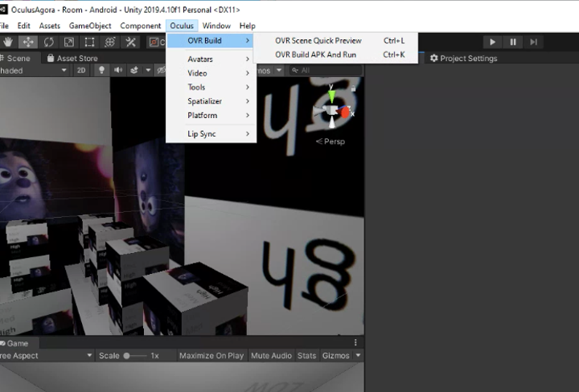Open Game panel options kebab menu
This screenshot has width=579, height=392.
pyautogui.click(x=355, y=342)
